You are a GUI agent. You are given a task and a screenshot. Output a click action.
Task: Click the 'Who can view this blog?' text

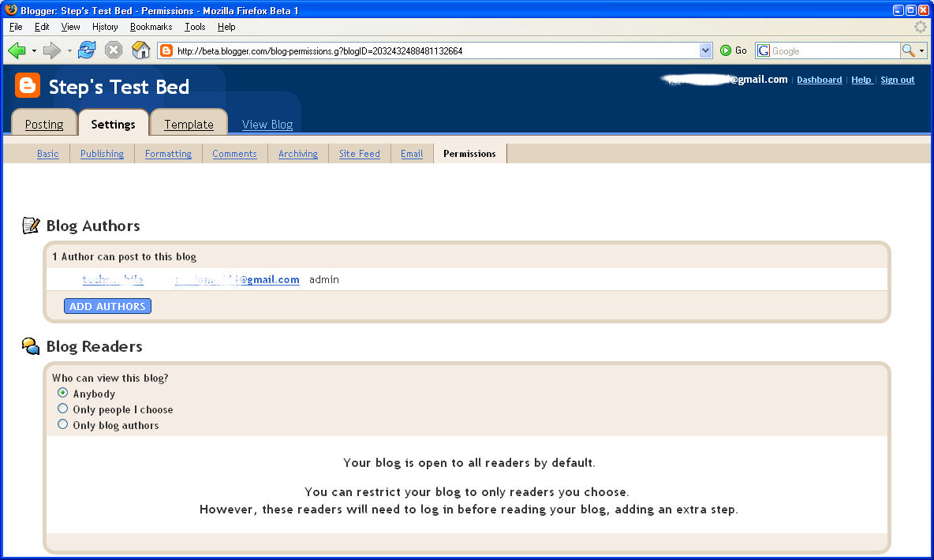110,378
